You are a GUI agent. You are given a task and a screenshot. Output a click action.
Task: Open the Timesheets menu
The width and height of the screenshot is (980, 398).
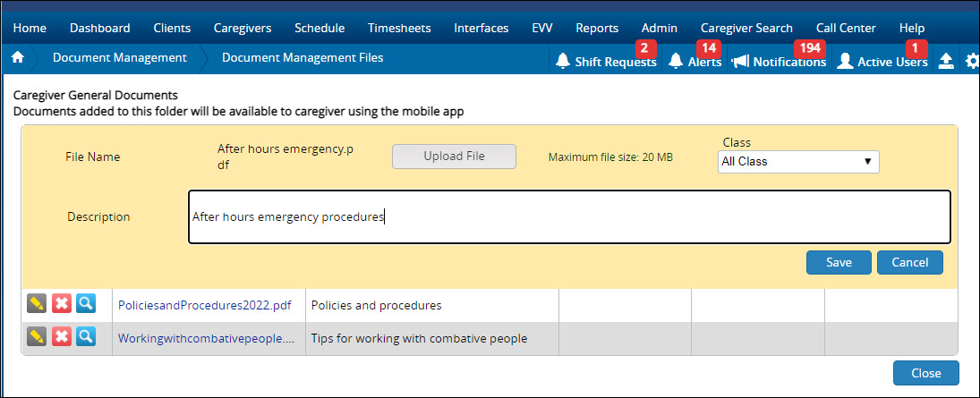[399, 28]
